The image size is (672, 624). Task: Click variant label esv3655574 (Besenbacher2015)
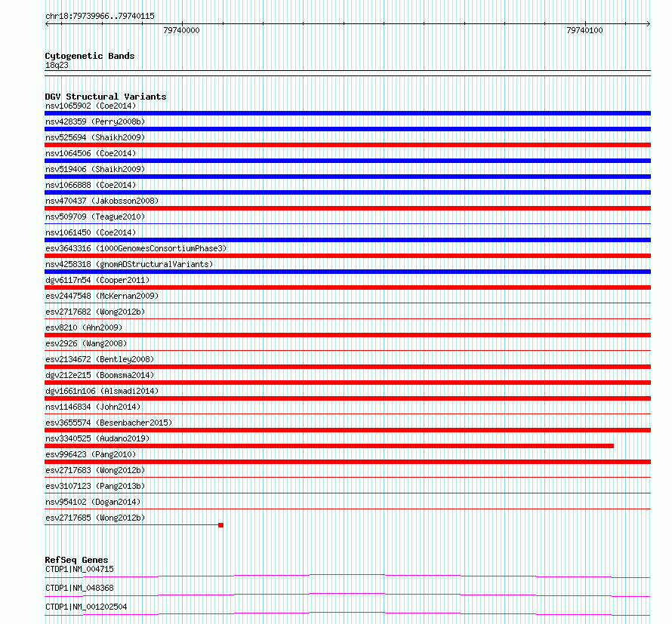(109, 423)
